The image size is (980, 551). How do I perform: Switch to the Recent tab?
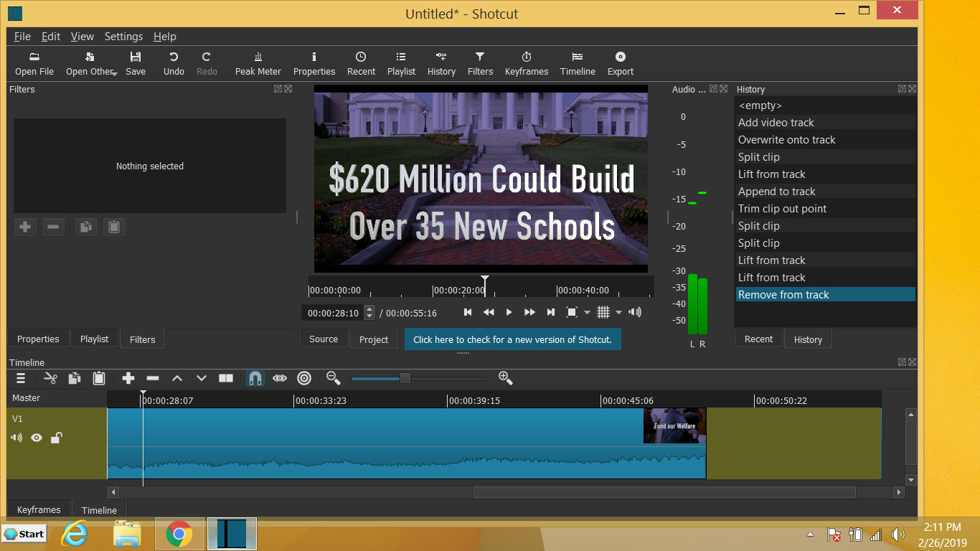[758, 339]
